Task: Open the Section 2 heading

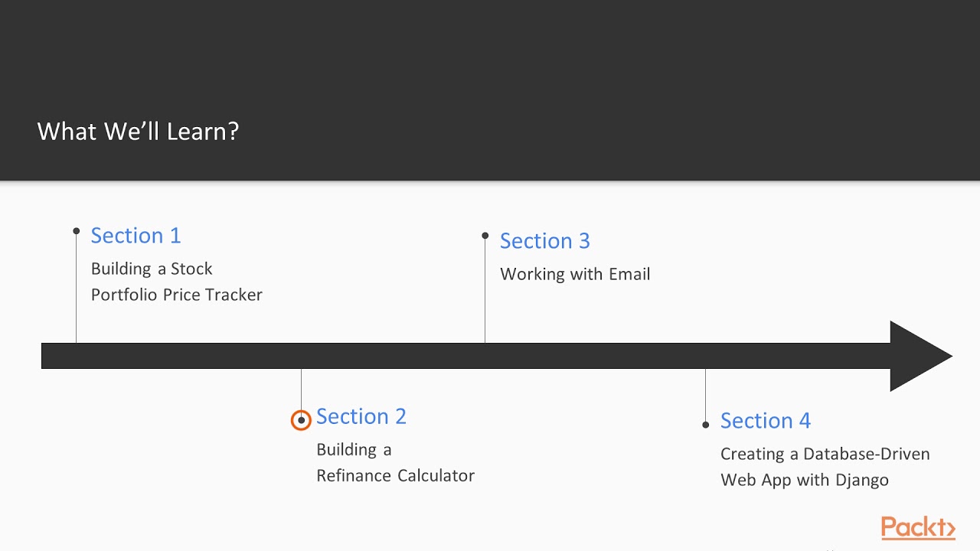Action: point(361,416)
